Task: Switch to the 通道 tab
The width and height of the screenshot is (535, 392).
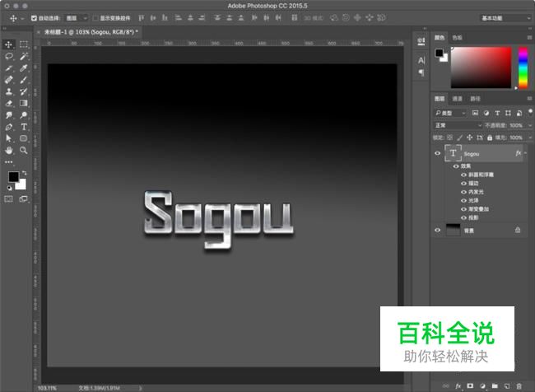Action: tap(457, 99)
